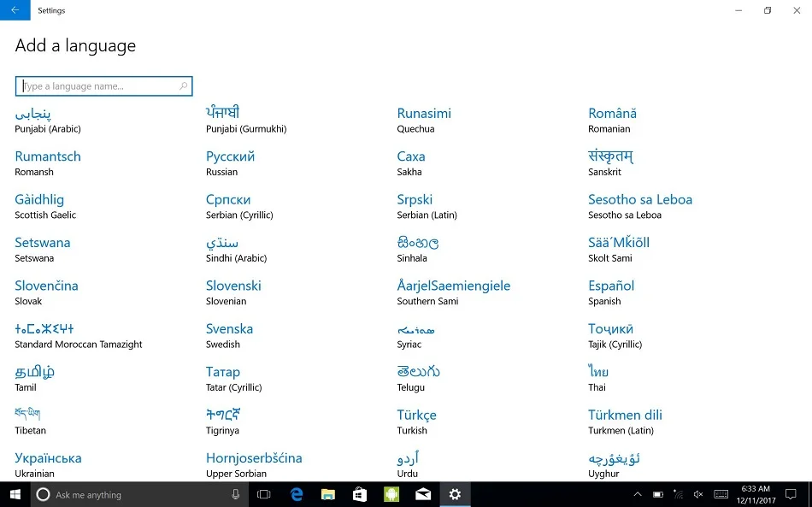Pick the Romansh language
Image resolution: width=812 pixels, height=507 pixels.
(48, 163)
